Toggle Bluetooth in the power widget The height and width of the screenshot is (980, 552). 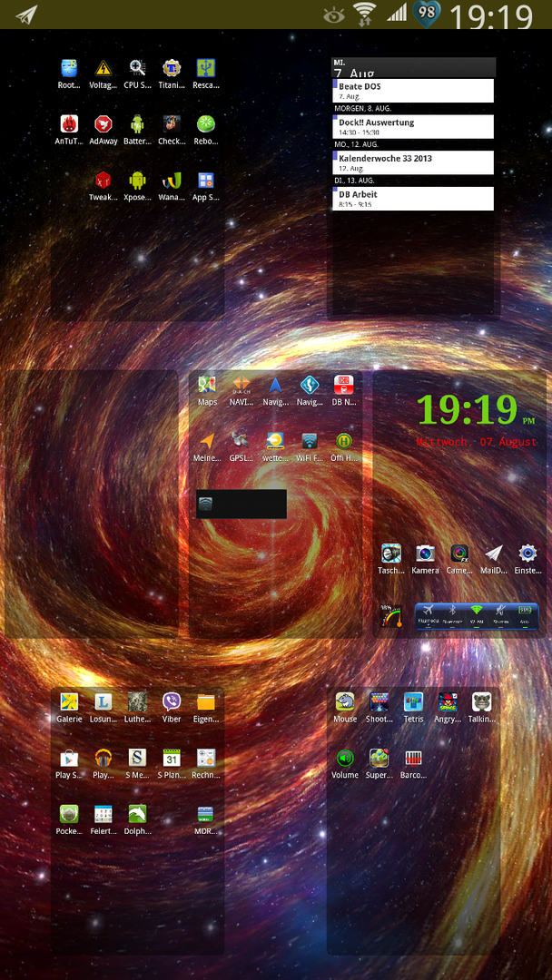[x=453, y=615]
